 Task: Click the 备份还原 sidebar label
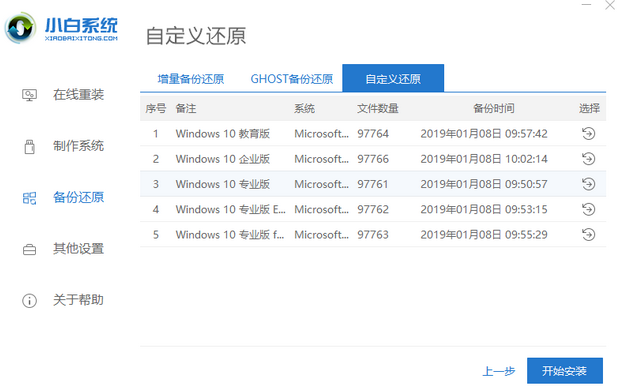click(78, 197)
